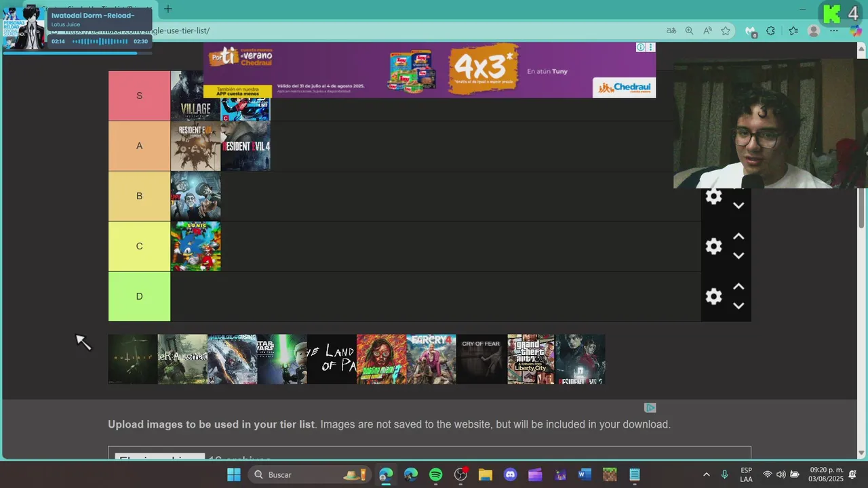The image size is (868, 488).
Task: Move tier C row down with arrow
Action: 738,256
